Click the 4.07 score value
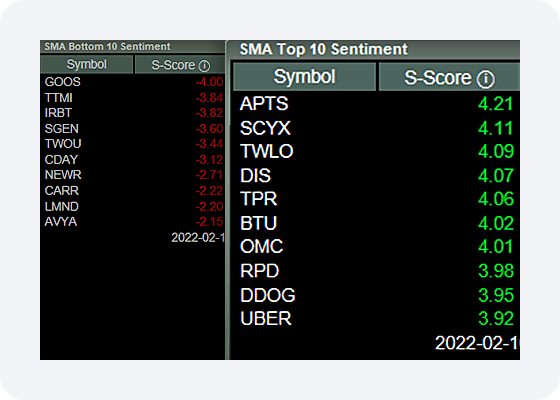The image size is (560, 400). 496,176
